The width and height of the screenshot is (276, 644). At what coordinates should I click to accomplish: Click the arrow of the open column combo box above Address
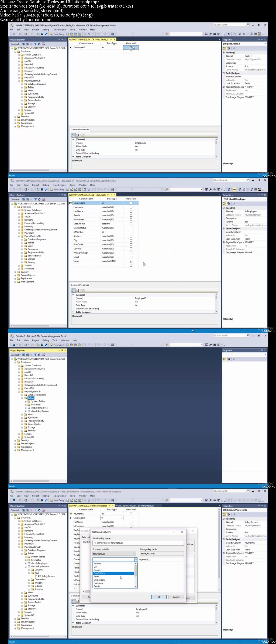[136, 560]
